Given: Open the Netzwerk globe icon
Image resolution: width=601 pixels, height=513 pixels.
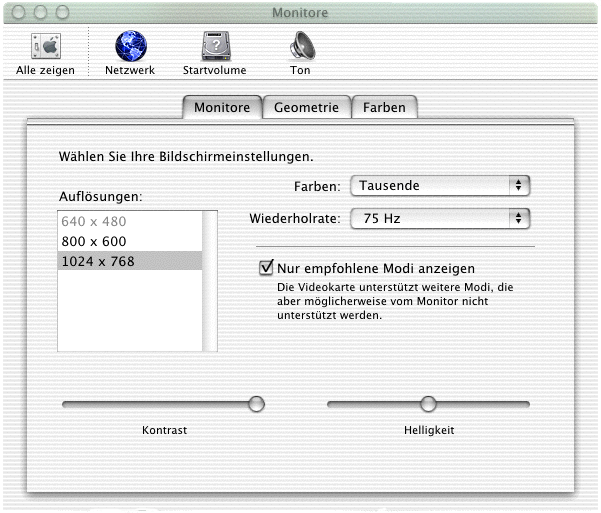Looking at the screenshot, I should point(131,46).
